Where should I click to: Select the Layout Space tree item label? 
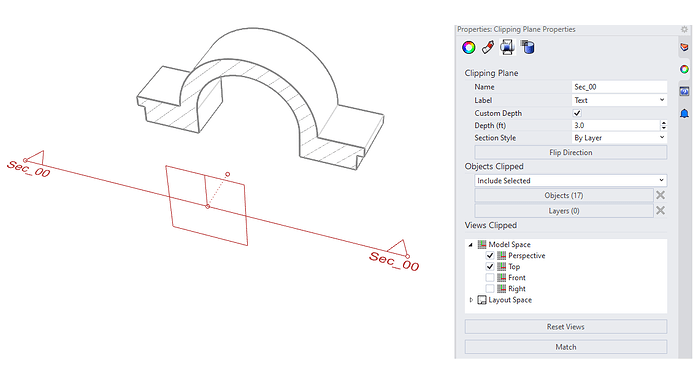pos(510,300)
